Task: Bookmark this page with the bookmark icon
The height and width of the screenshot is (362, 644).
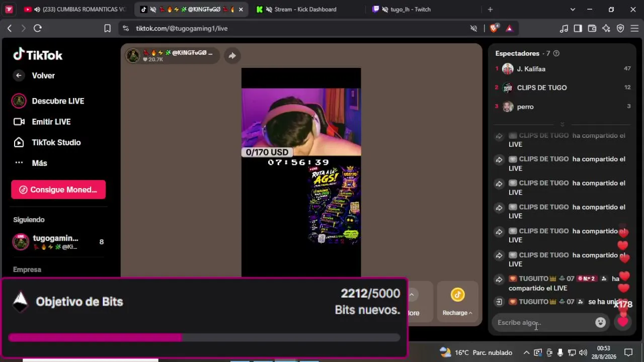Action: [107, 29]
